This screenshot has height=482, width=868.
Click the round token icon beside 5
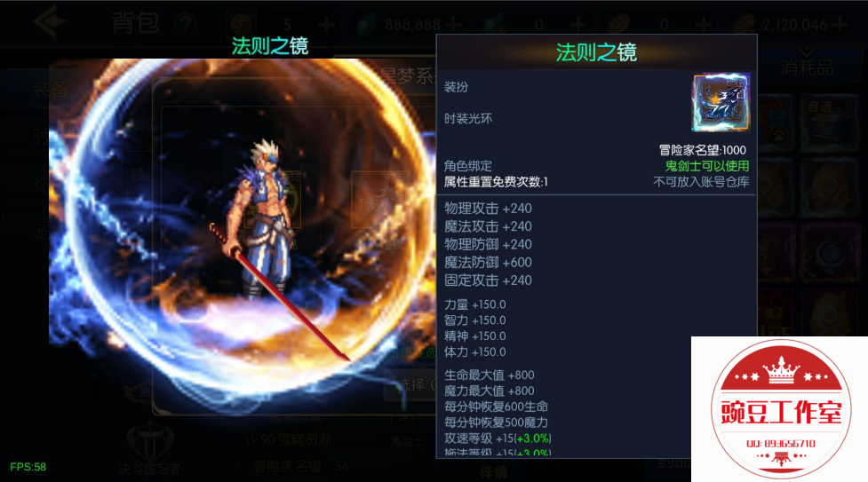242,24
